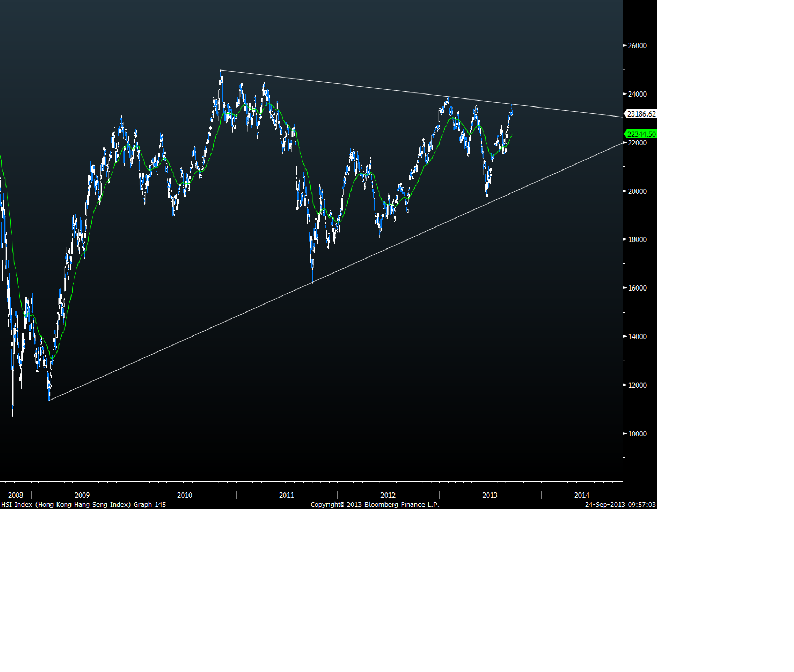Click the 24-Sep-2013 timestamp
This screenshot has width=794, height=672.
(620, 504)
